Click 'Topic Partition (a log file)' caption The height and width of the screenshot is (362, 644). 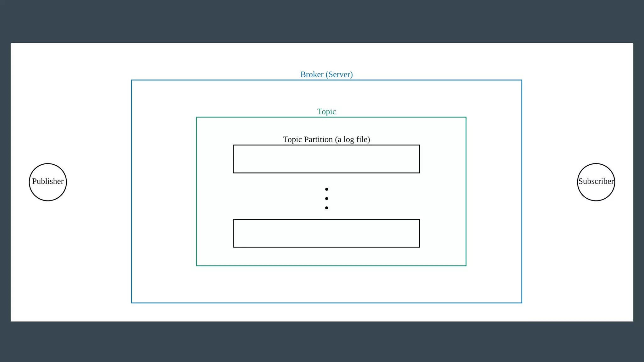(x=326, y=140)
